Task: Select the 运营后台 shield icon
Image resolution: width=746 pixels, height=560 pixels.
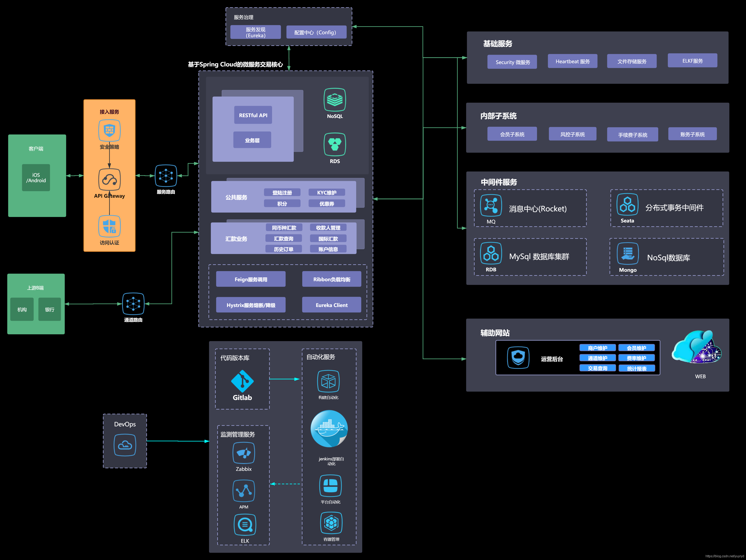Action: coord(518,357)
